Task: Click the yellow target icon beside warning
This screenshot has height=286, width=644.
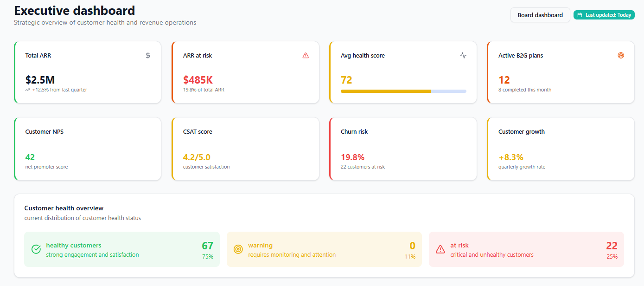Action: [238, 249]
